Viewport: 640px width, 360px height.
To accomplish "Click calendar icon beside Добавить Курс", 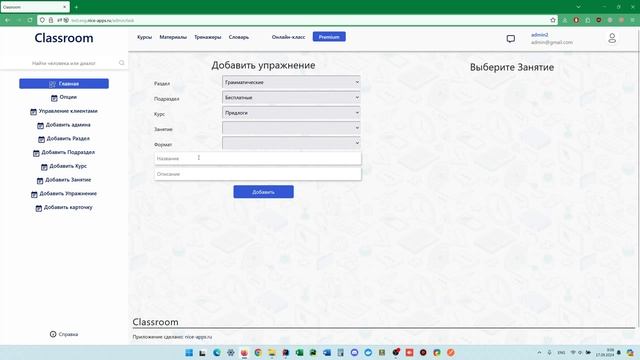I will click(x=44, y=167).
